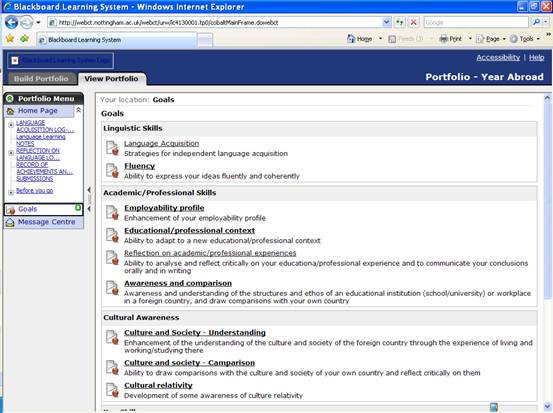Image resolution: width=553 pixels, height=413 pixels.
Task: Open the recent pages dropdown arrow
Action: tap(38, 23)
